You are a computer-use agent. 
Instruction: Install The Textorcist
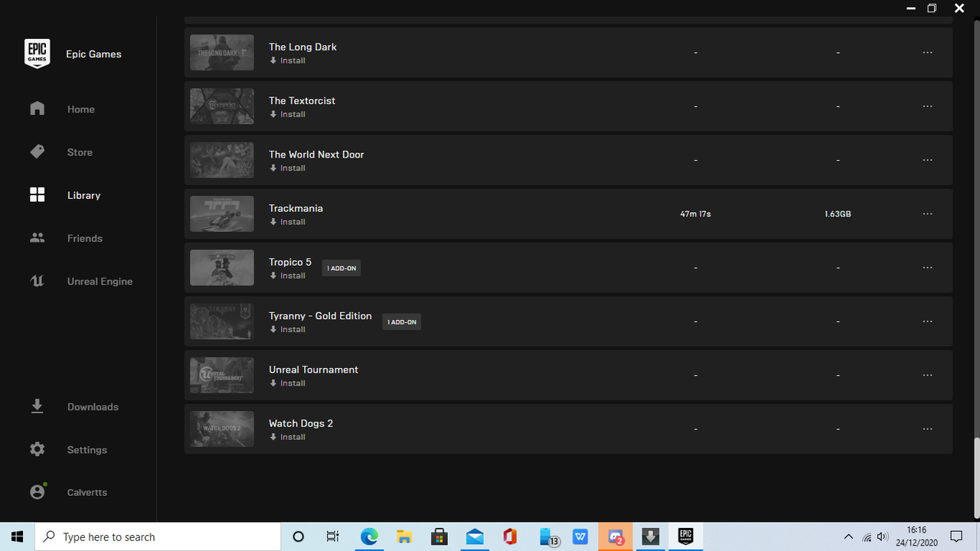coord(287,114)
